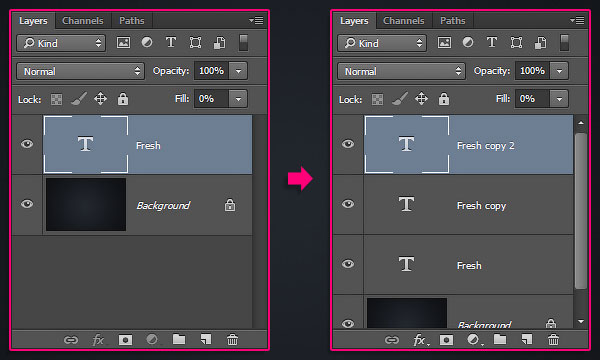Hide the Fresh copy 2 layer
The height and width of the screenshot is (360, 600).
[x=348, y=144]
